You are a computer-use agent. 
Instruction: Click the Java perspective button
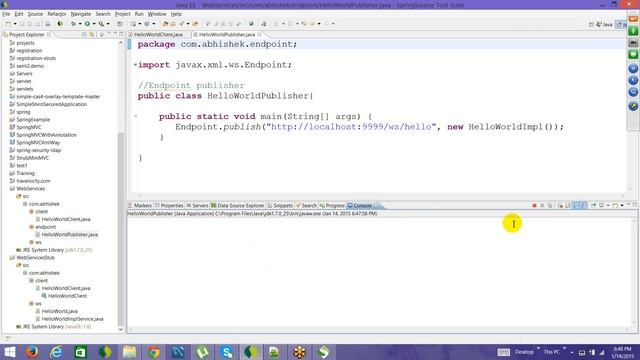click(x=604, y=24)
